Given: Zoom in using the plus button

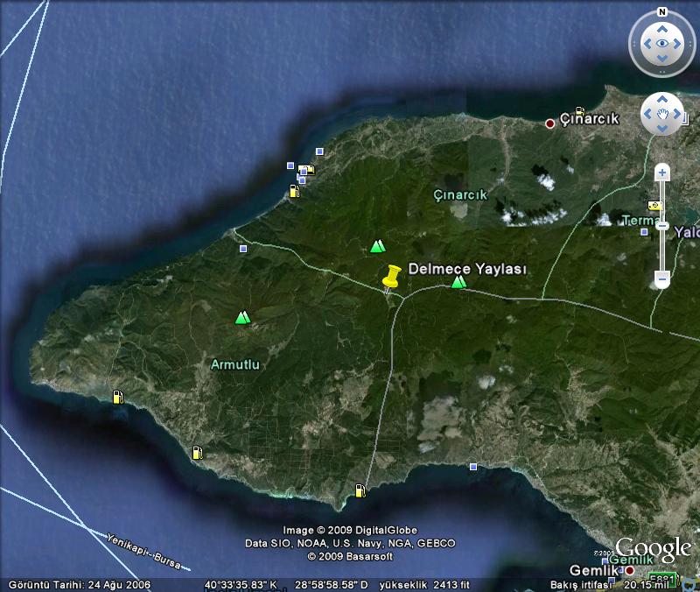Looking at the screenshot, I should (x=662, y=173).
